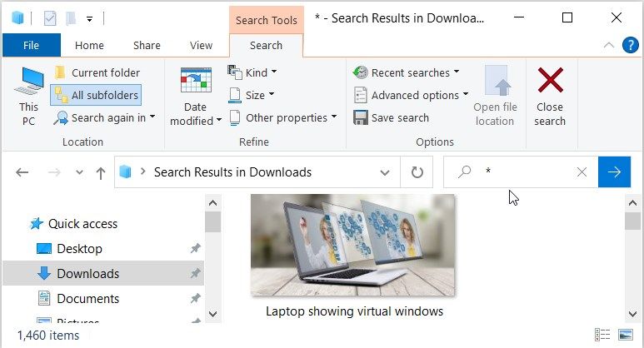This screenshot has height=348, width=644.
Task: Toggle All subfolders search scope
Action: (96, 95)
